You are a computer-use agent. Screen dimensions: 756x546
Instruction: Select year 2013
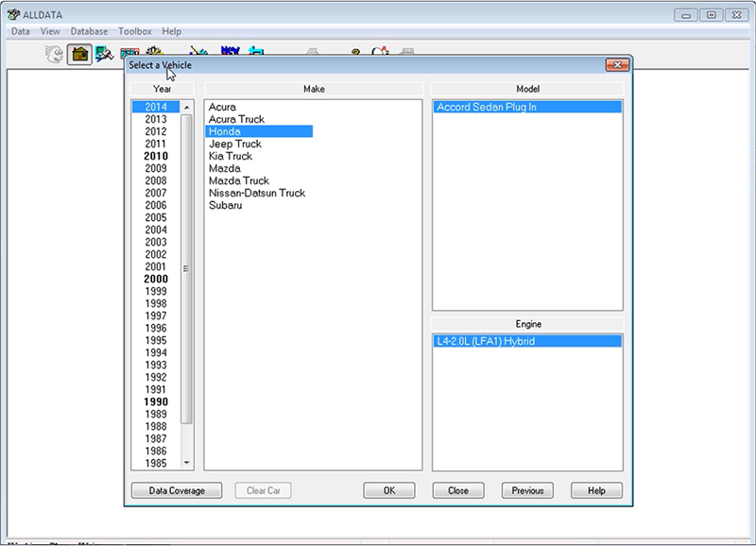(x=156, y=119)
